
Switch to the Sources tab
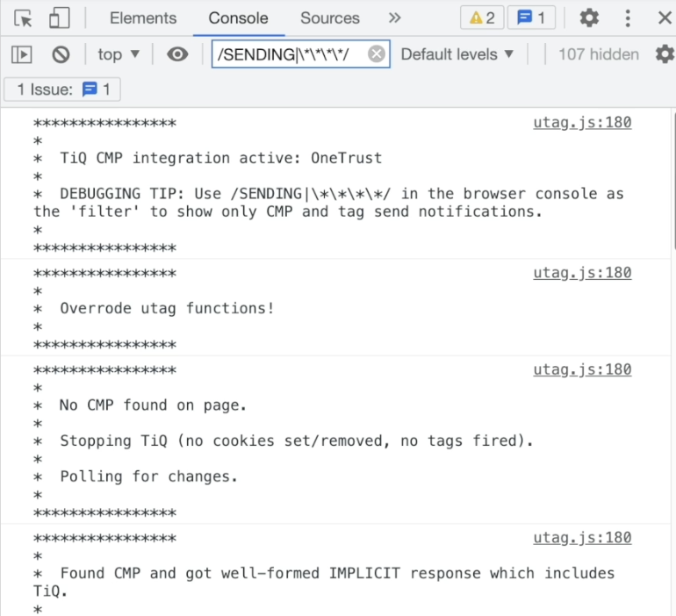(330, 18)
